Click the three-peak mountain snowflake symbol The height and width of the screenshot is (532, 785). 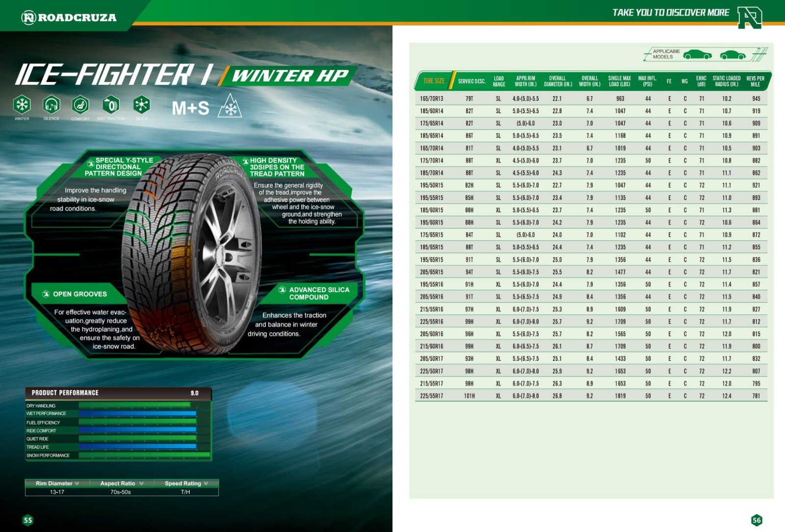(230, 107)
